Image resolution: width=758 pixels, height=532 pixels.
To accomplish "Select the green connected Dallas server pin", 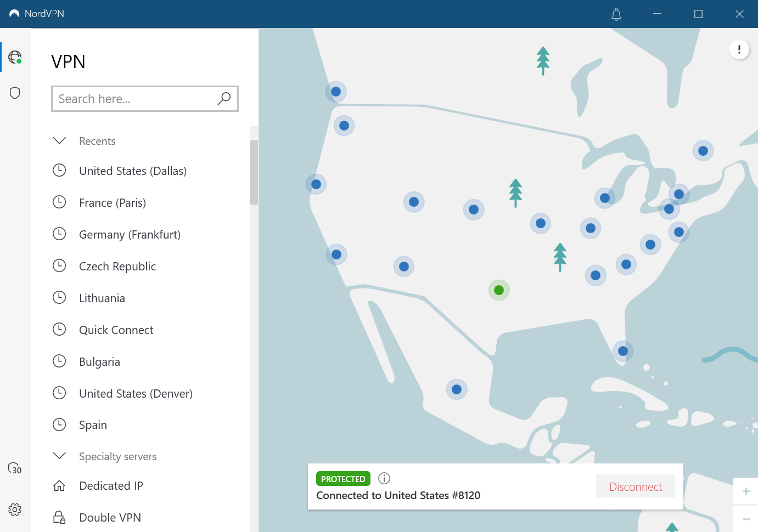I will point(499,290).
